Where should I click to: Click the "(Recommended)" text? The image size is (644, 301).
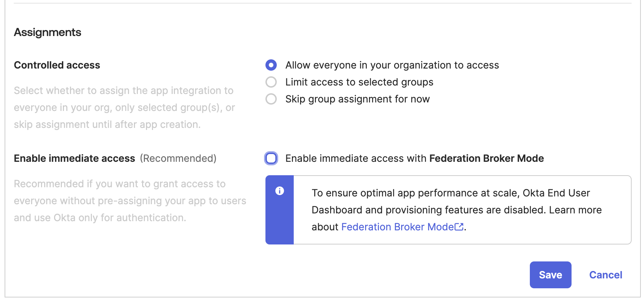[x=178, y=158]
